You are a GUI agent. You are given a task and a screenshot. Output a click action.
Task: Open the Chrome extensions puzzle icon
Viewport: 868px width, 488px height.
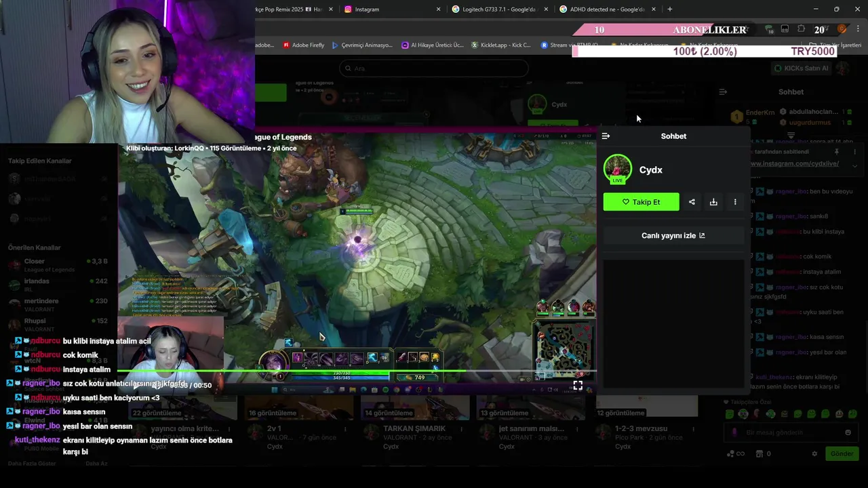coord(801,29)
